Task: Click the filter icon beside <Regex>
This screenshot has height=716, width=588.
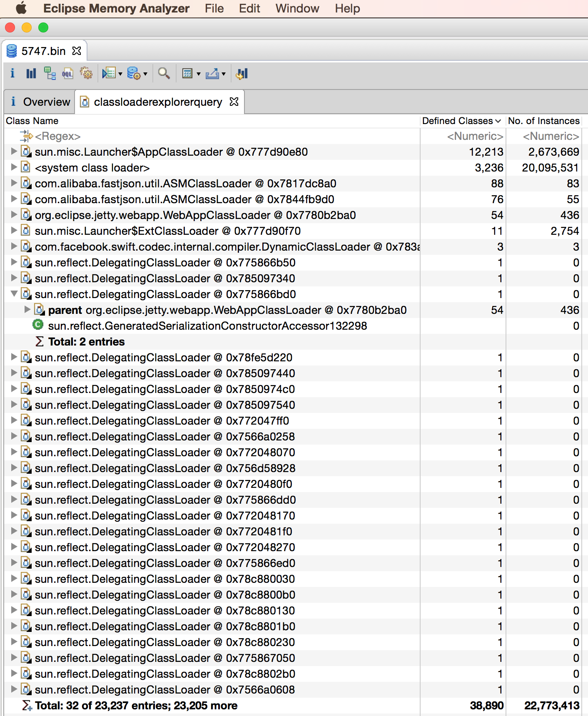Action: 26,136
